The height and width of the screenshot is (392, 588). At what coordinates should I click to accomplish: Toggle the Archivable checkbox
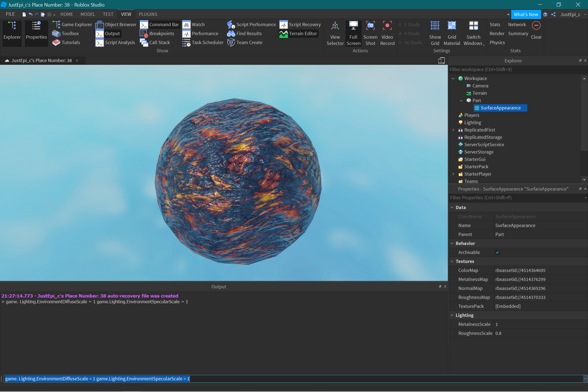tap(498, 252)
